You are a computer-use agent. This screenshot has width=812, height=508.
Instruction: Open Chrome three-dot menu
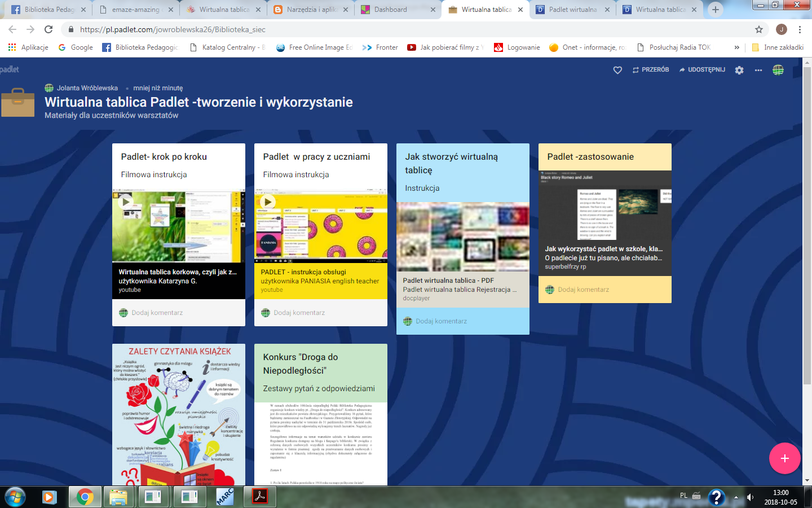[x=800, y=29]
